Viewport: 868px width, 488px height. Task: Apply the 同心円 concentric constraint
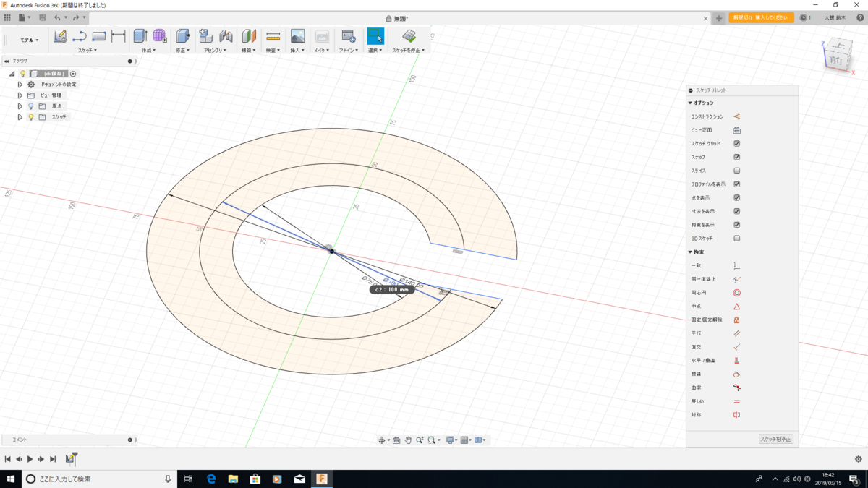[736, 293]
